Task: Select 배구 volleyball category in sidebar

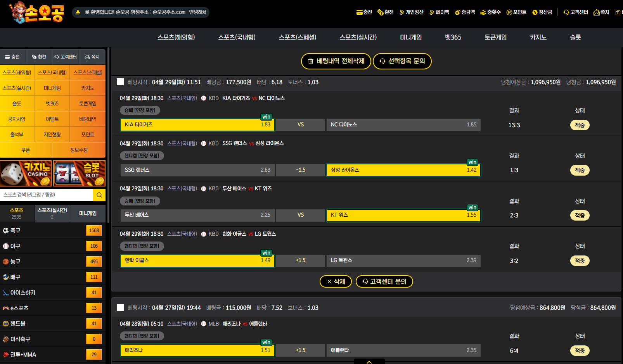Action: coord(53,277)
